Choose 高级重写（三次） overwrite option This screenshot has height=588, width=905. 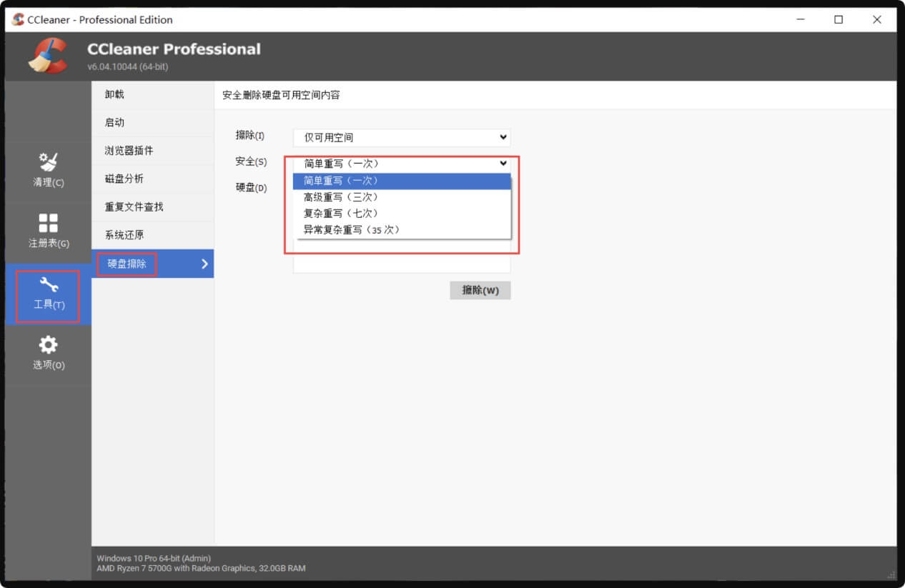pyautogui.click(x=402, y=197)
